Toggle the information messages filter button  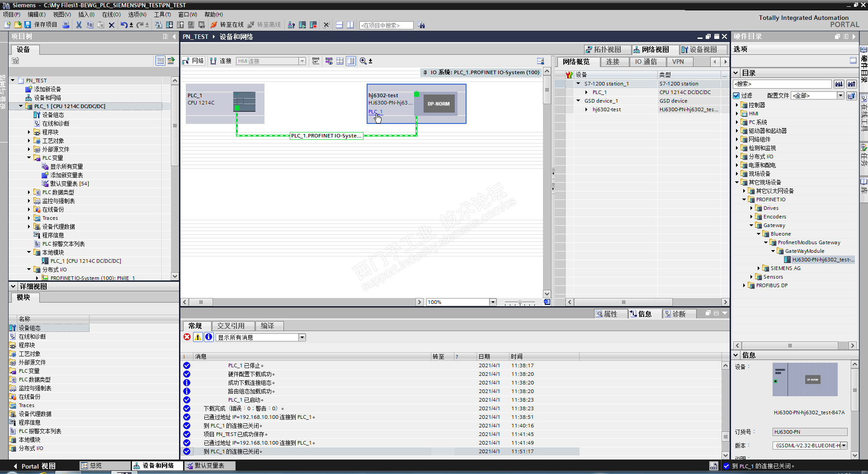point(209,337)
